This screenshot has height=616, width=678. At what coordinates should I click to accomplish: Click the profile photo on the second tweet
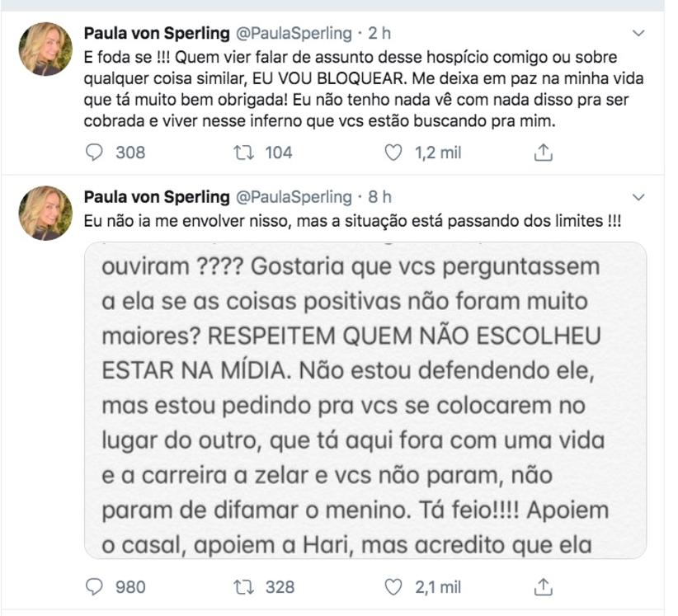(46, 212)
